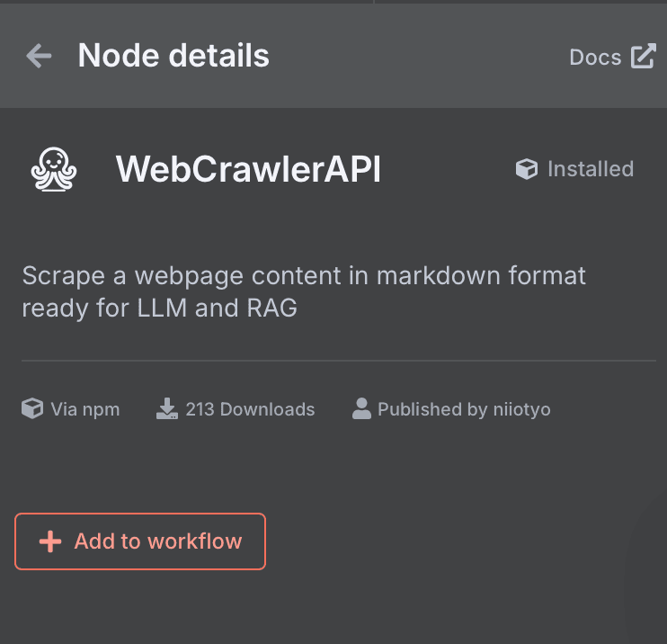Open the Docs link

point(595,58)
